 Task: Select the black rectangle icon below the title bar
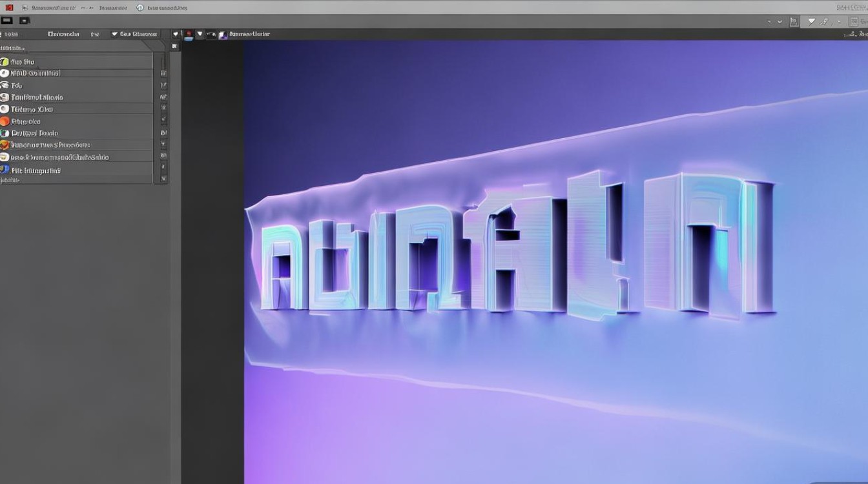click(x=7, y=21)
